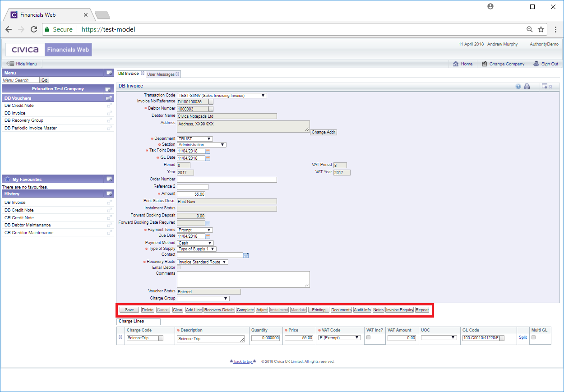Open DB Invoice menu item's new window icon
Screen dimensions: 564x392
pos(110,113)
